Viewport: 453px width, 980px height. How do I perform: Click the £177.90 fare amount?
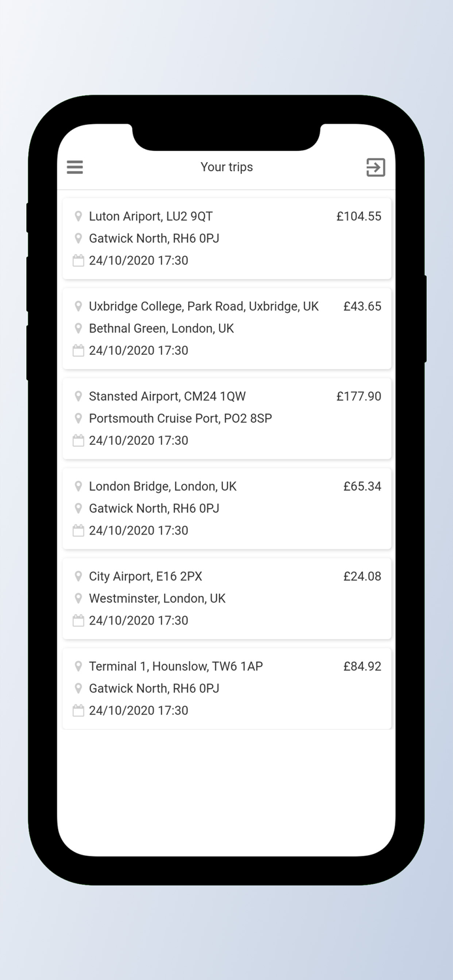click(359, 396)
